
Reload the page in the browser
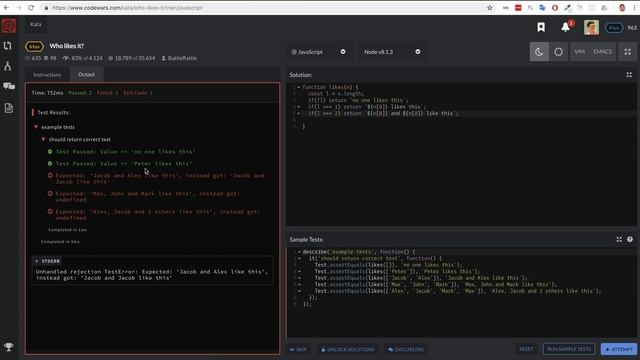[x=31, y=8]
